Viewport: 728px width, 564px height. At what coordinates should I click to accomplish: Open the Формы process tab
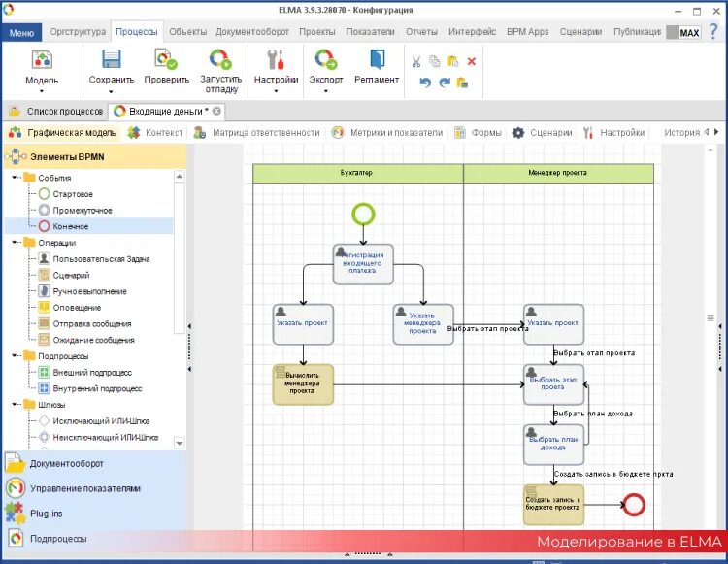click(479, 133)
